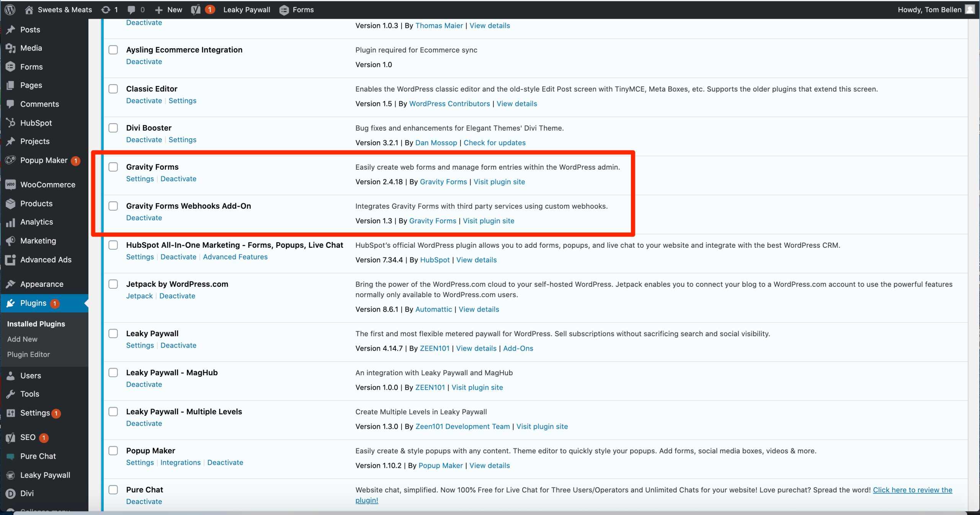Viewport: 980px width, 515px height.
Task: Check the Classic Editor plugin checkbox
Action: coord(113,89)
